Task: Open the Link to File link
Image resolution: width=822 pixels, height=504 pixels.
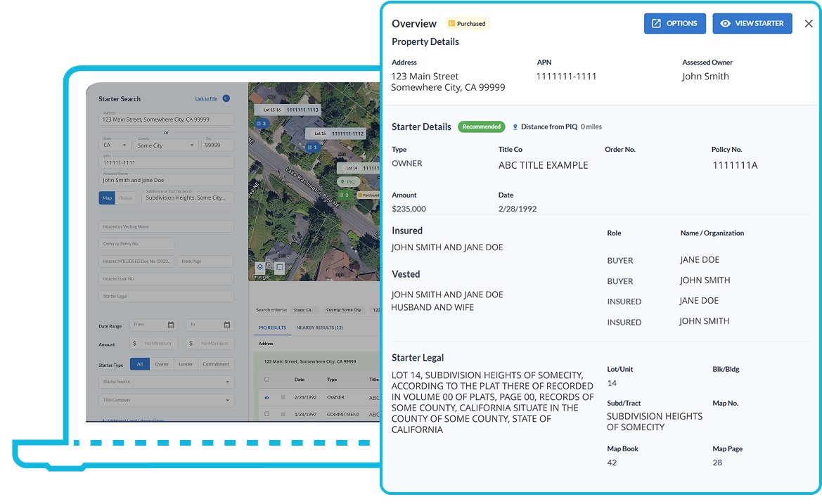Action: pyautogui.click(x=206, y=99)
